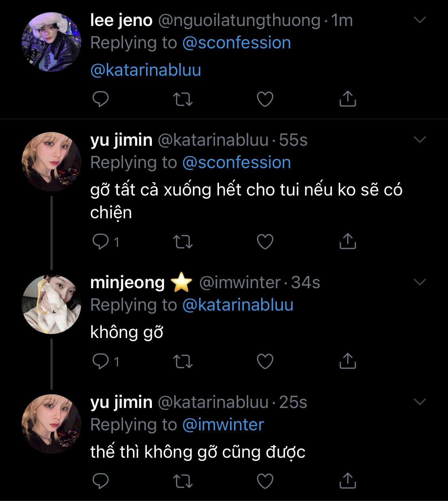Retweet minjeong's tweet
This screenshot has height=501, width=448.
[x=183, y=361]
